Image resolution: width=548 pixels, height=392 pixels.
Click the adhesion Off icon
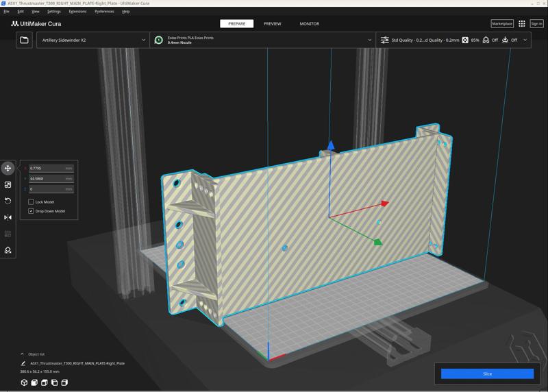point(505,40)
